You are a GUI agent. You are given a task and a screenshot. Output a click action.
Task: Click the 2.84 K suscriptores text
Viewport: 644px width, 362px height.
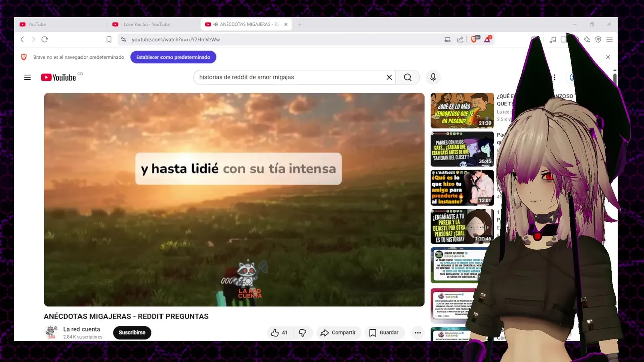(83, 337)
